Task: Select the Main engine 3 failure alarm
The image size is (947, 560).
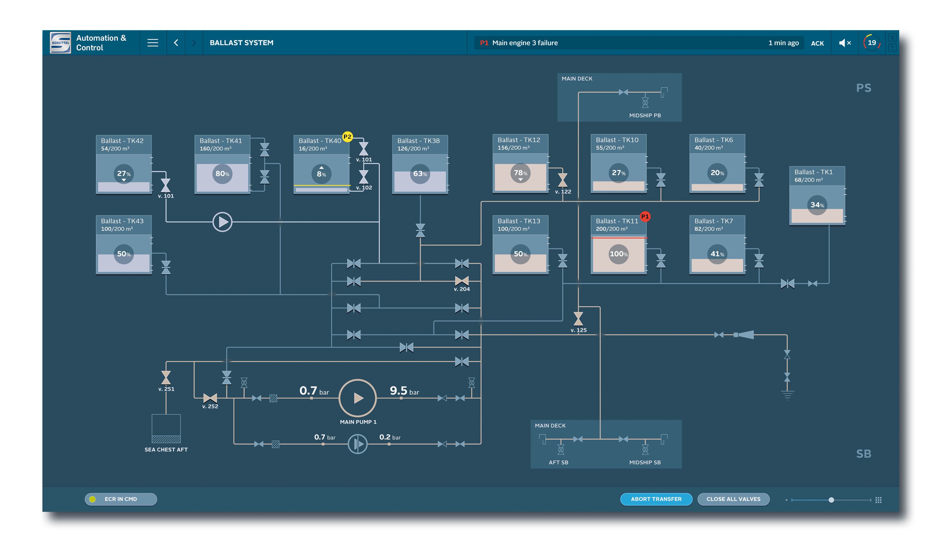Action: (639, 43)
